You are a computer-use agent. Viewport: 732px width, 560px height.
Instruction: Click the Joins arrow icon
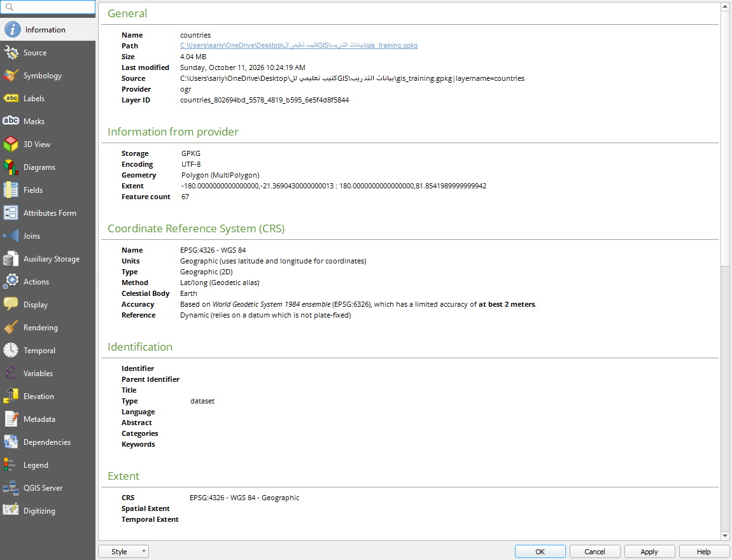point(11,235)
